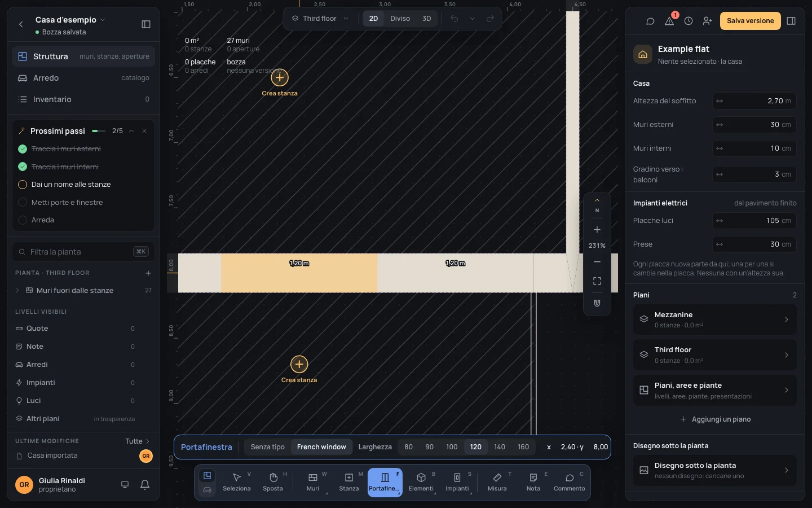Click the Salva versione button
812x508 pixels.
750,21
